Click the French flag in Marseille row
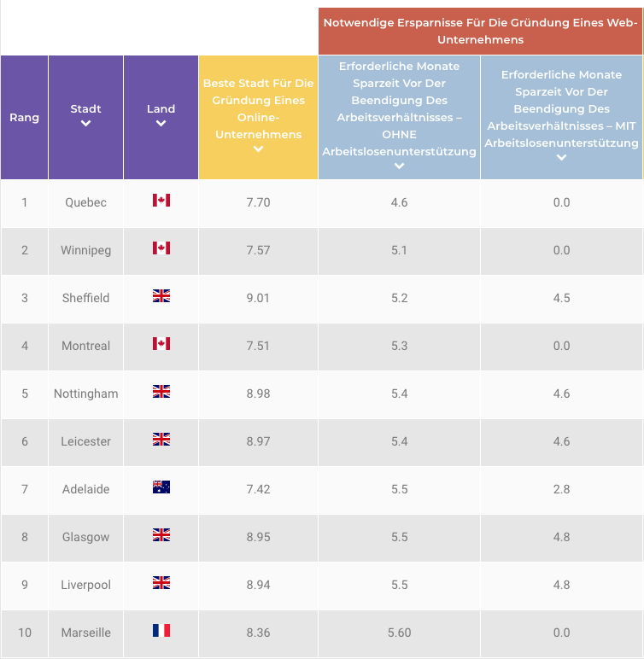 (161, 631)
